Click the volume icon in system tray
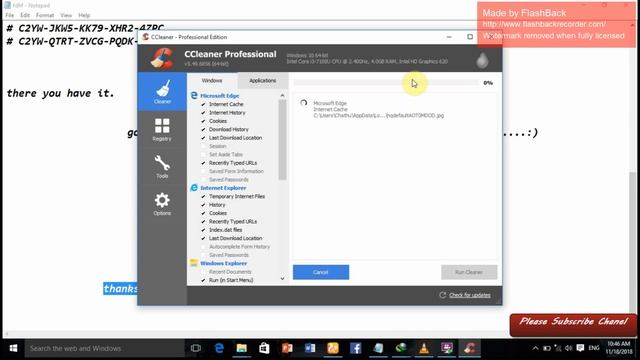The image size is (640, 360). (x=569, y=348)
